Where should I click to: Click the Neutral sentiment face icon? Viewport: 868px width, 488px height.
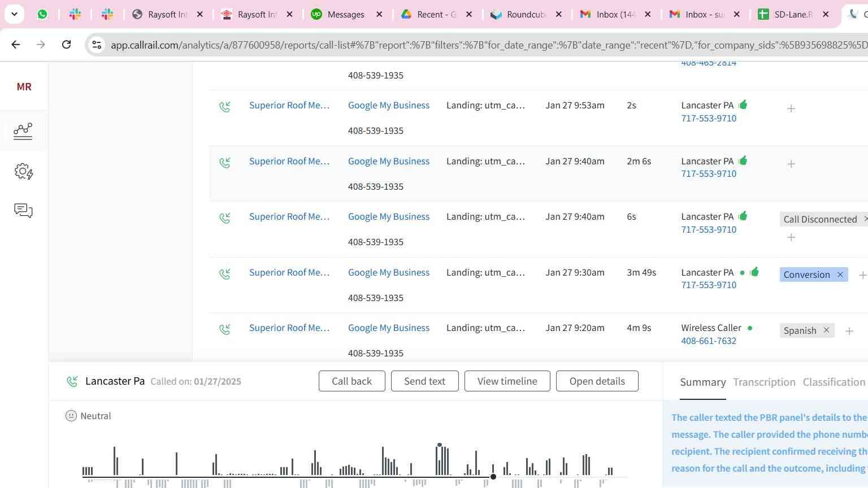(71, 416)
